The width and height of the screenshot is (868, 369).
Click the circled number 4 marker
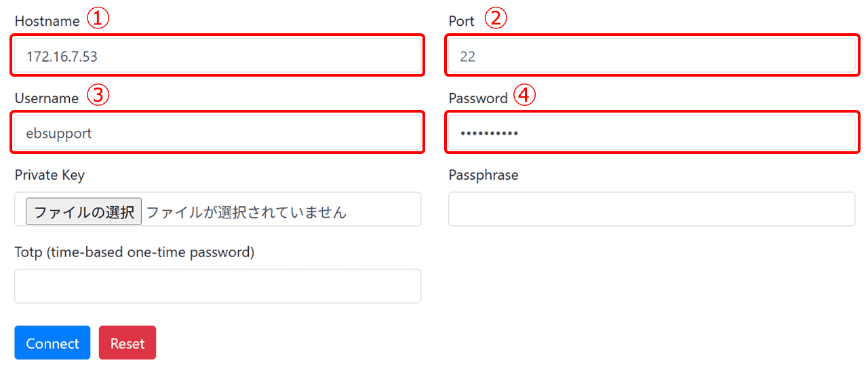click(525, 96)
